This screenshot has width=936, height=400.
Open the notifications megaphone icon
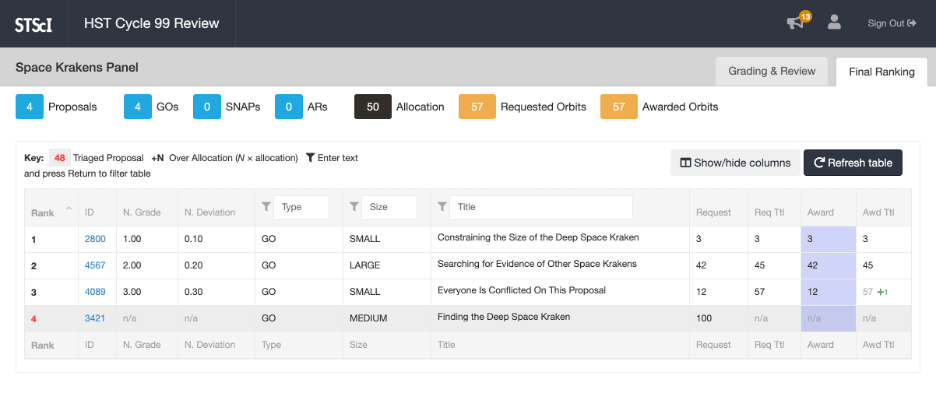796,23
